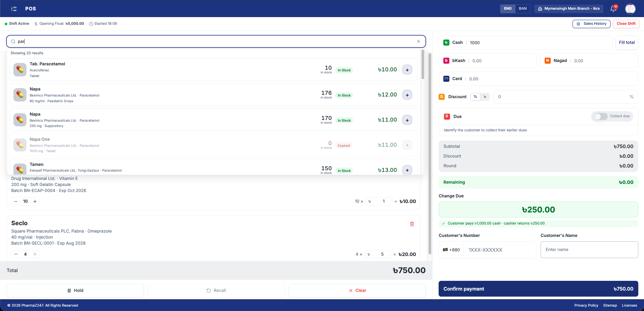Click the product search field containing 'par'
Viewport: 644px width, 311px height.
(x=216, y=42)
